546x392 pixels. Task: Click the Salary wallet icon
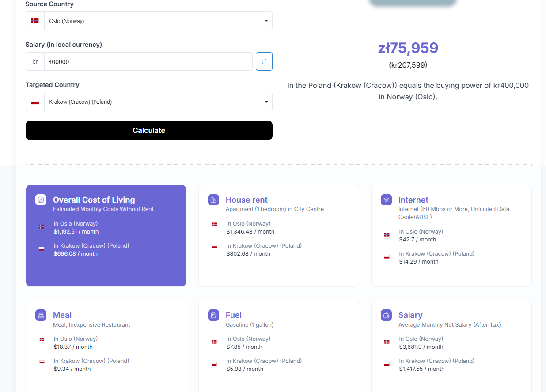pyautogui.click(x=386, y=315)
